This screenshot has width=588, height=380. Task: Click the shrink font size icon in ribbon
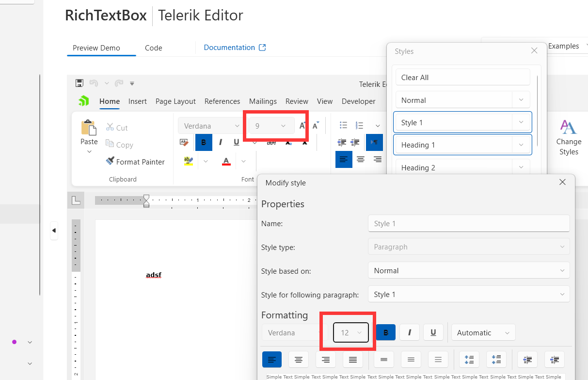[316, 126]
